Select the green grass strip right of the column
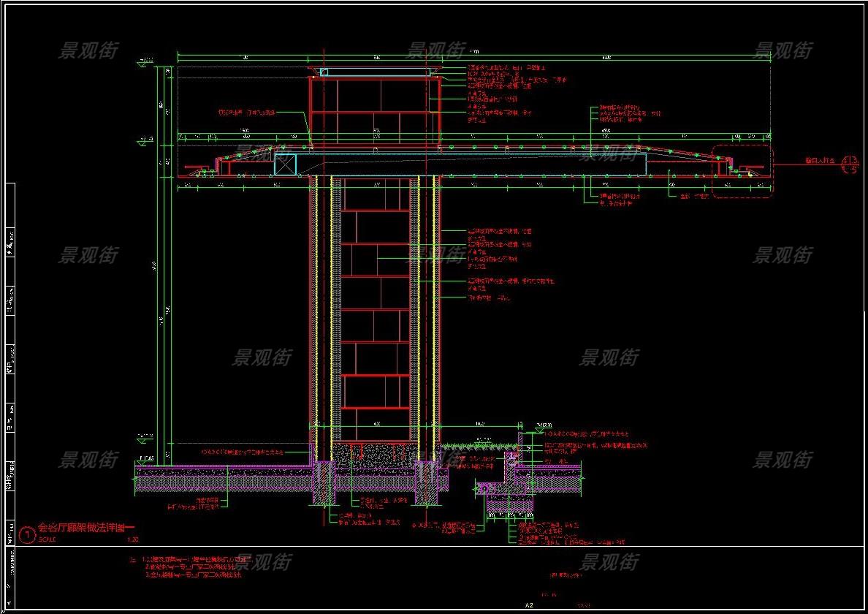The image size is (868, 614). click(479, 445)
